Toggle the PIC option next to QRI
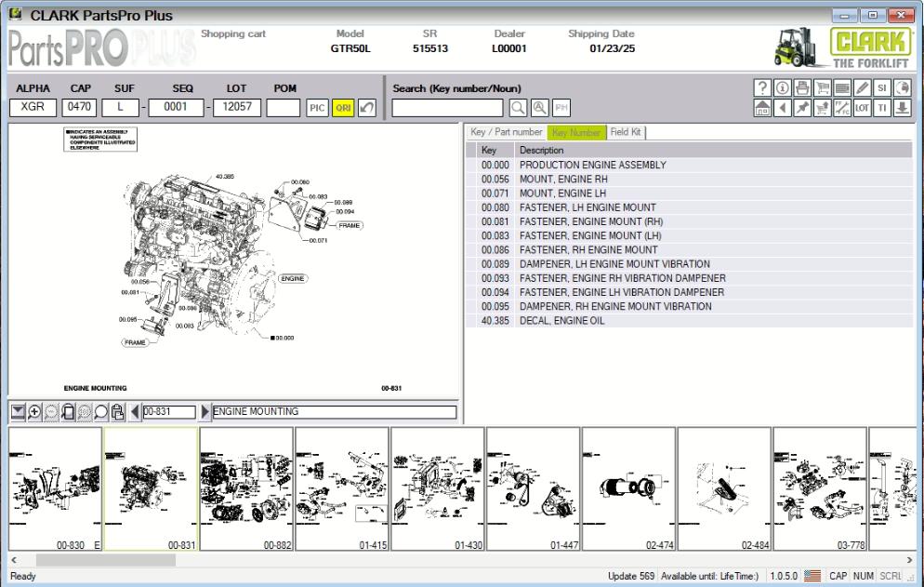The width and height of the screenshot is (924, 587). (x=316, y=109)
